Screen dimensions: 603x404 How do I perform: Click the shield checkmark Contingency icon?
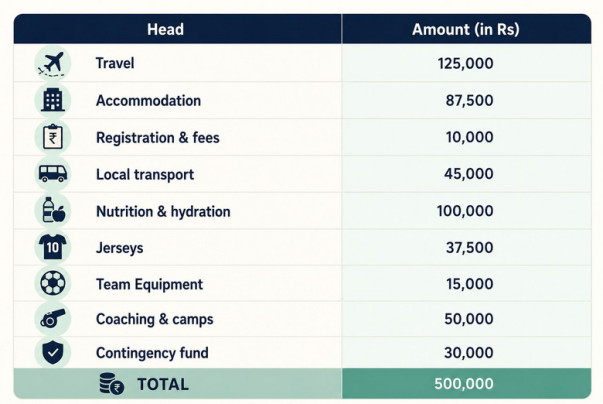click(x=53, y=352)
